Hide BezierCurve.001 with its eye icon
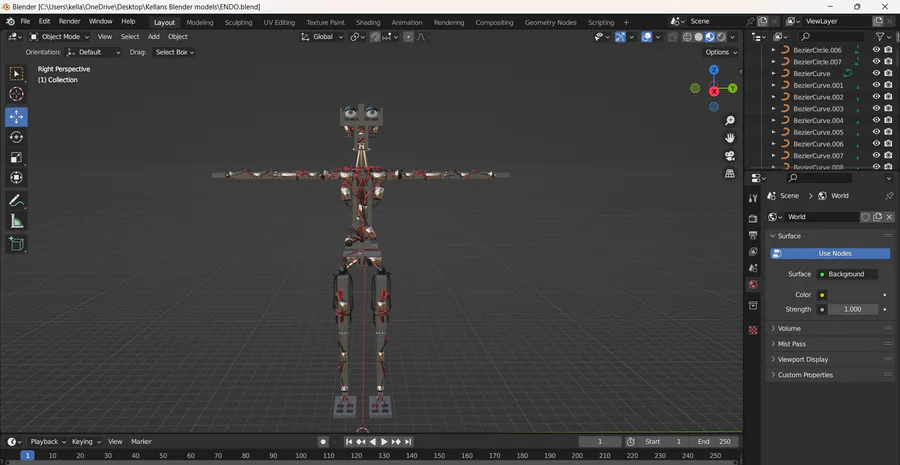This screenshot has height=465, width=900. [x=876, y=85]
